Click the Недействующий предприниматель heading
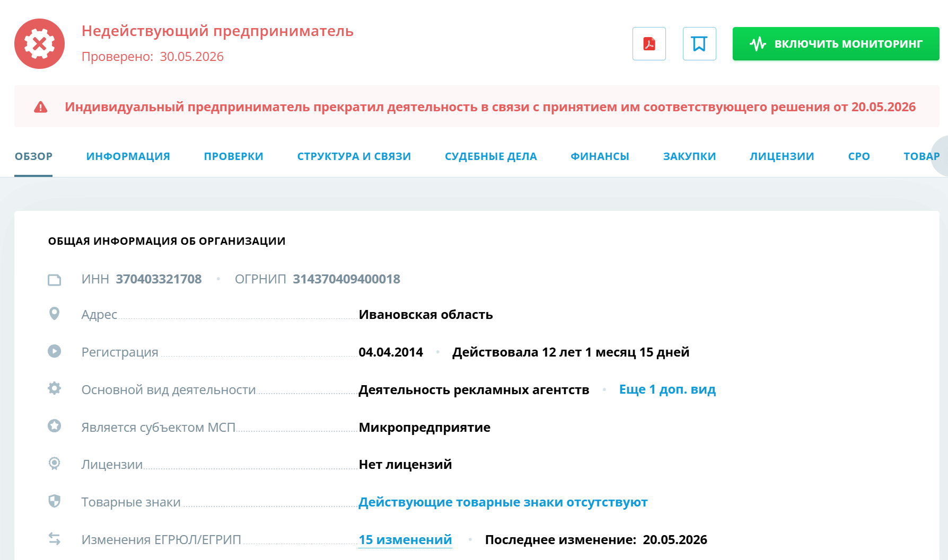 (x=217, y=31)
